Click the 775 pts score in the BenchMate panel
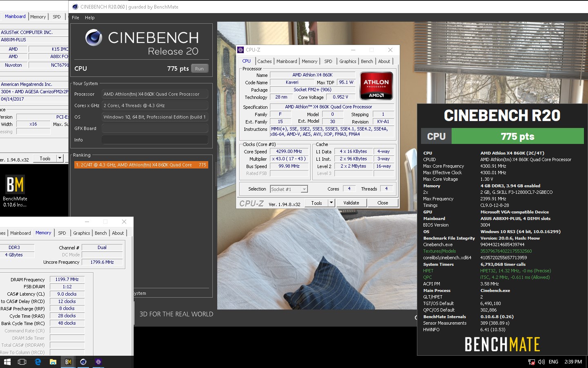 tap(517, 137)
